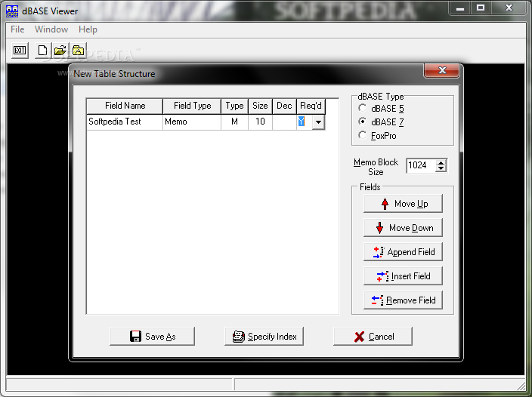
Task: Click the Move Down button
Action: click(x=403, y=228)
